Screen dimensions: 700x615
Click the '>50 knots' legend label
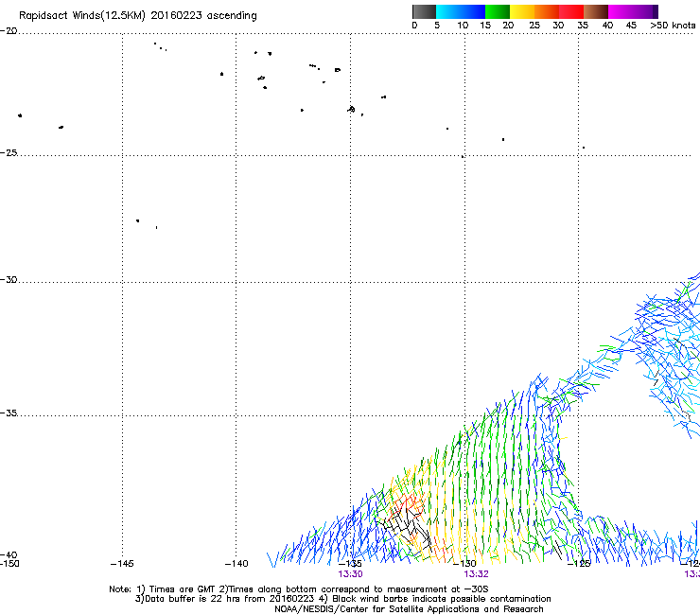coord(673,26)
